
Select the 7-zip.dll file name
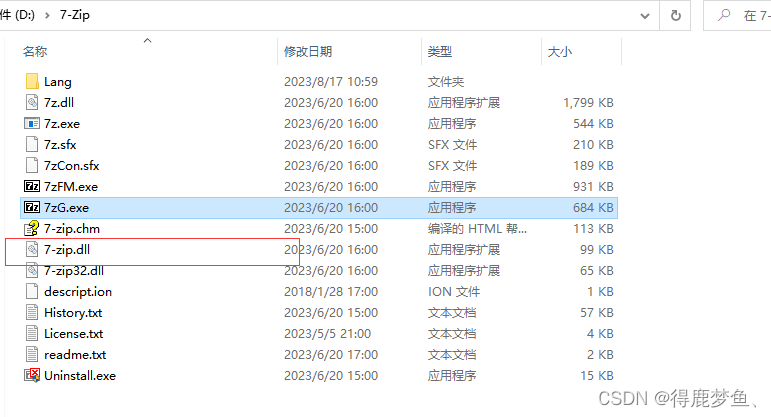point(67,250)
